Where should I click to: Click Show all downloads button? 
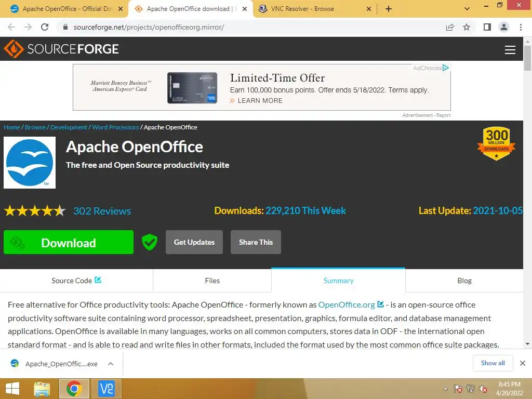(493, 363)
